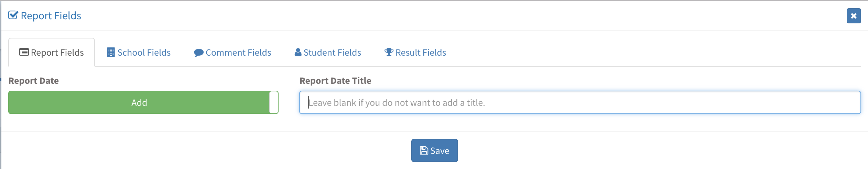Click the Report Date Title label
This screenshot has height=169, width=868.
[x=335, y=81]
